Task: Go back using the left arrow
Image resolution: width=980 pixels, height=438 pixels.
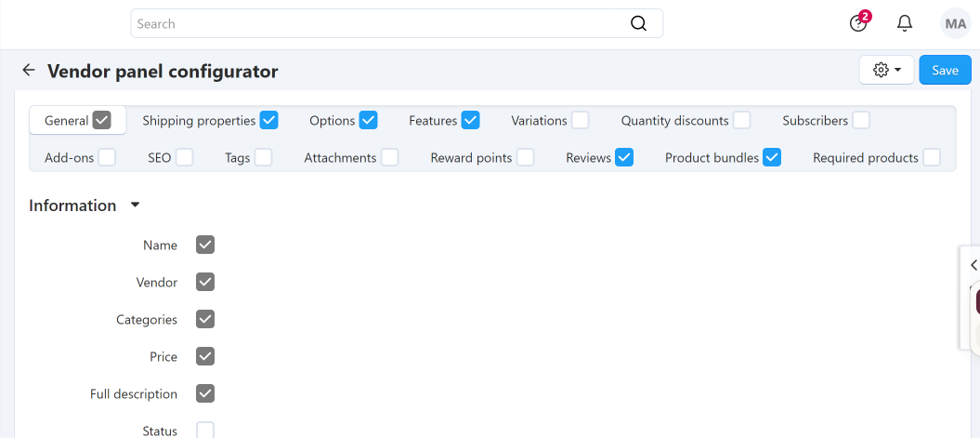Action: pos(28,70)
